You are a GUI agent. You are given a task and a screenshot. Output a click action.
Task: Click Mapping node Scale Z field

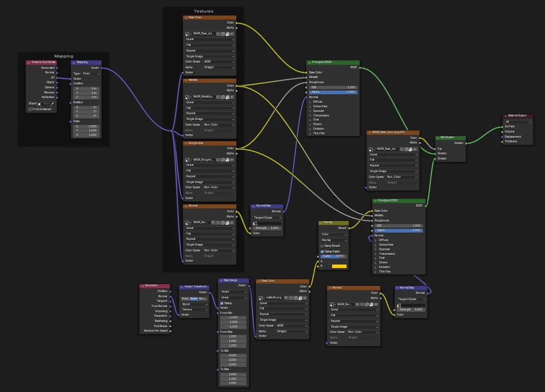pyautogui.click(x=86, y=135)
